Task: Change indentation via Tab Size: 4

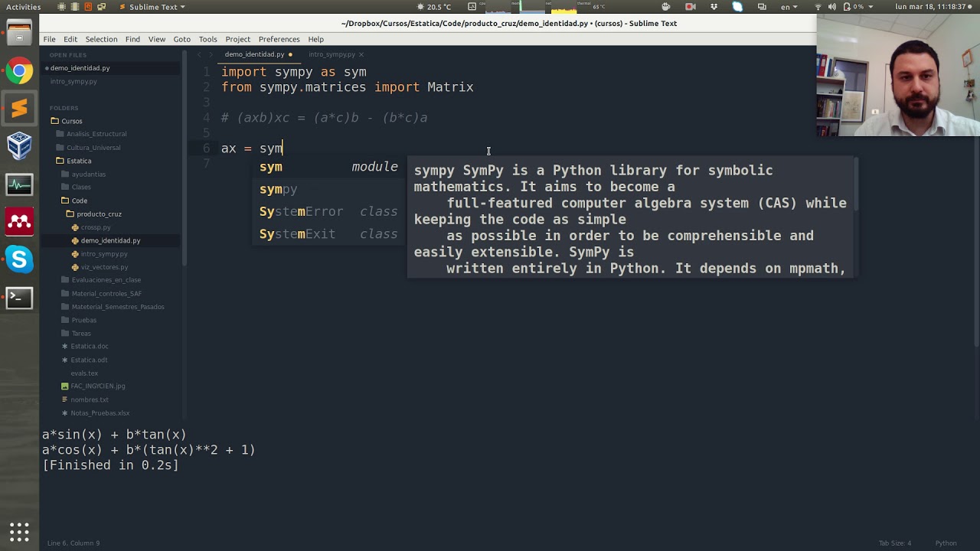Action: point(894,543)
